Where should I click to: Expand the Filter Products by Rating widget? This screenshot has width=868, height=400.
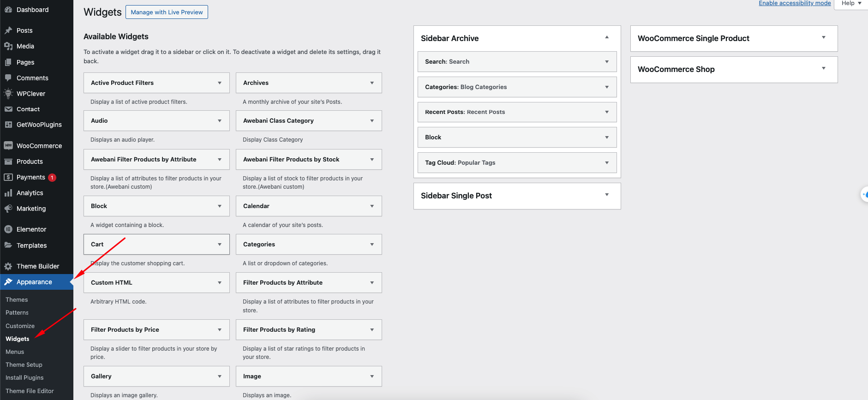tap(372, 330)
